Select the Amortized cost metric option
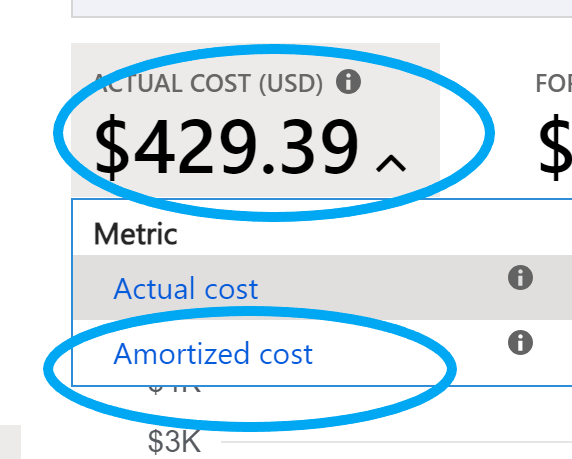This screenshot has height=459, width=572. (x=213, y=354)
